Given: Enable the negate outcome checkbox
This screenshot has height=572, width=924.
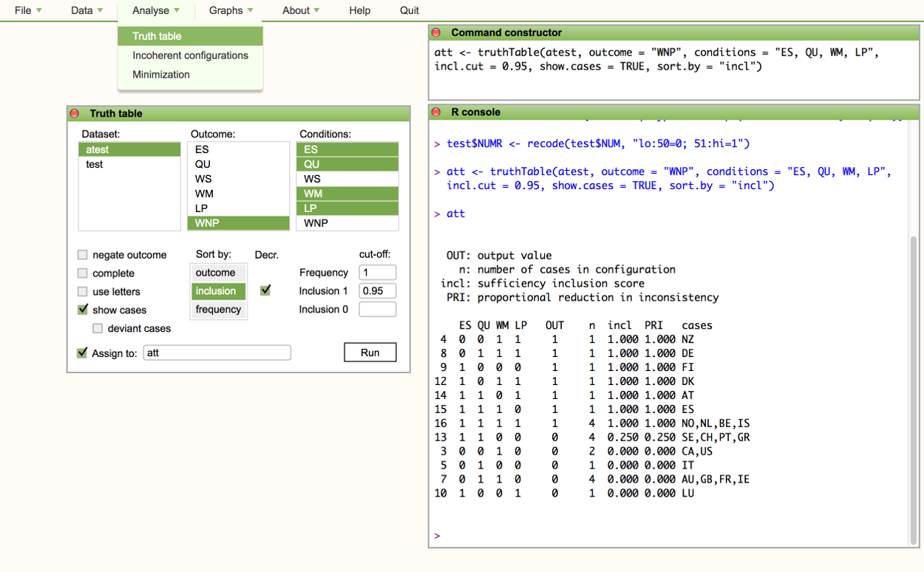Looking at the screenshot, I should coord(83,255).
